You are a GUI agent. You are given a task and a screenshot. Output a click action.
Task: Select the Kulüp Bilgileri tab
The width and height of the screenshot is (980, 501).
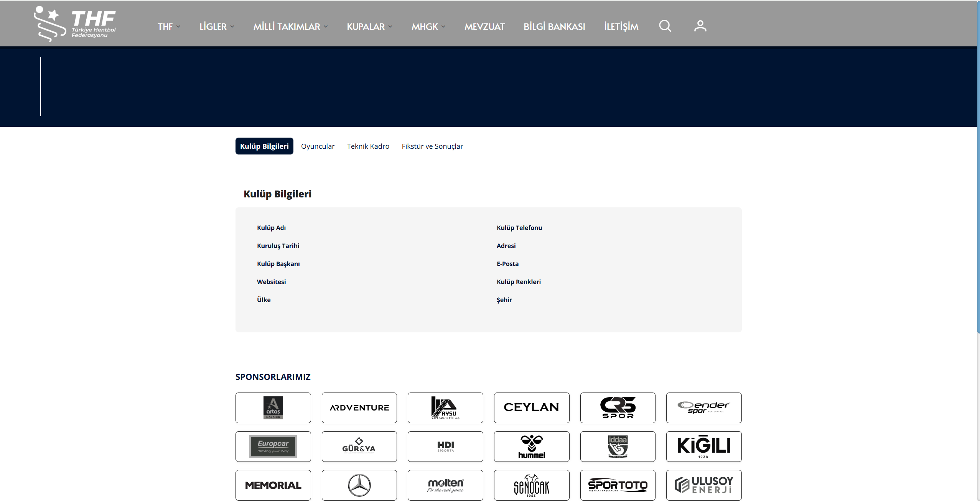264,146
